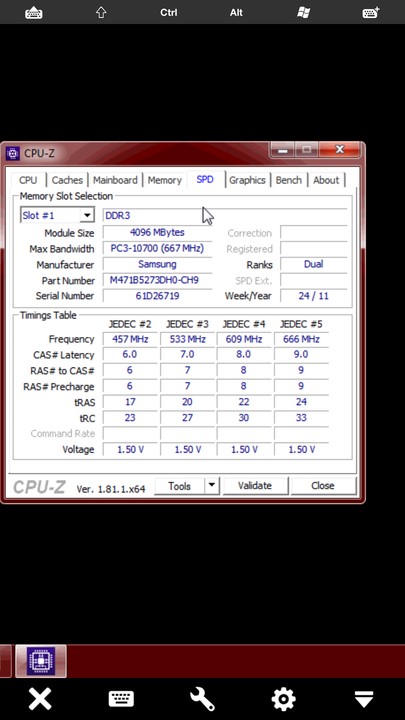
Task: Show on-screen keyboard from bottom bar
Action: coord(121,699)
